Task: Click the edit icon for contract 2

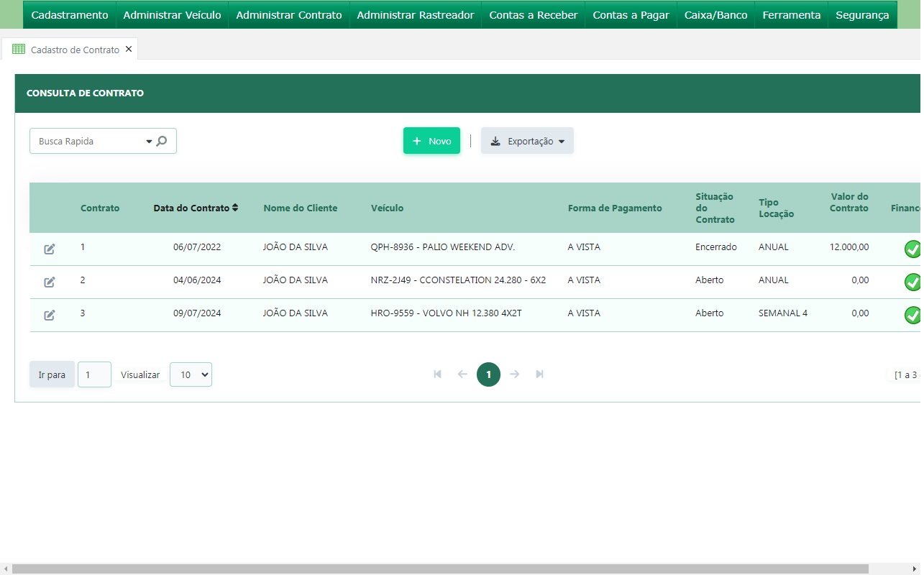Action: (50, 282)
